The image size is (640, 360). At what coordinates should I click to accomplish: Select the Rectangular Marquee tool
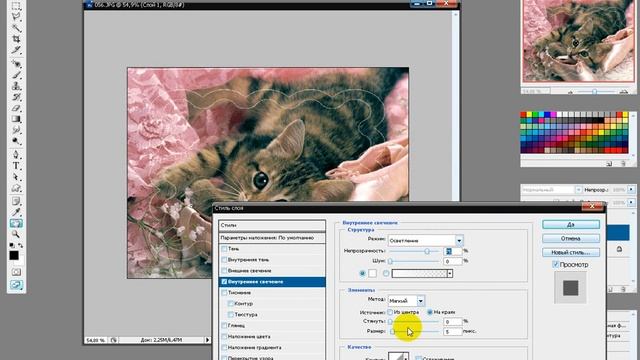pyautogui.click(x=16, y=6)
